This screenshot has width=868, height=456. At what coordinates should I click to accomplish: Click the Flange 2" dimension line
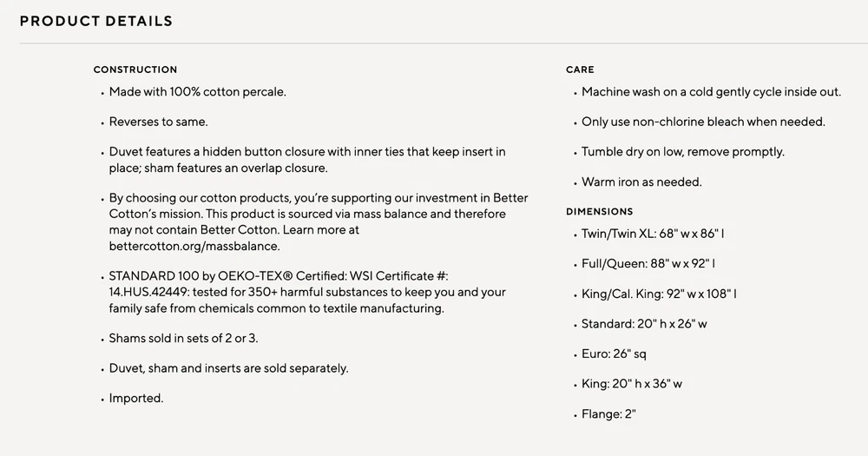pyautogui.click(x=609, y=414)
